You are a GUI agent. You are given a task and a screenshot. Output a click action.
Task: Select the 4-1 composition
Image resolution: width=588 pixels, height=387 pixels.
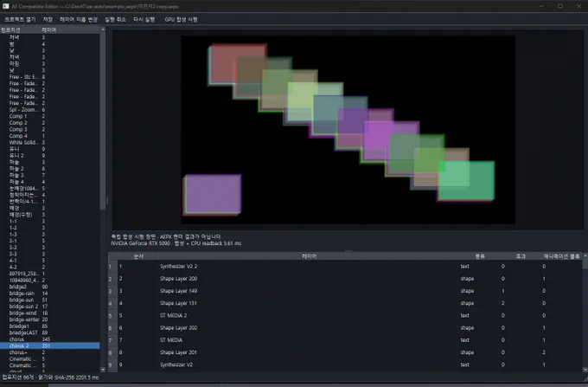point(50,261)
